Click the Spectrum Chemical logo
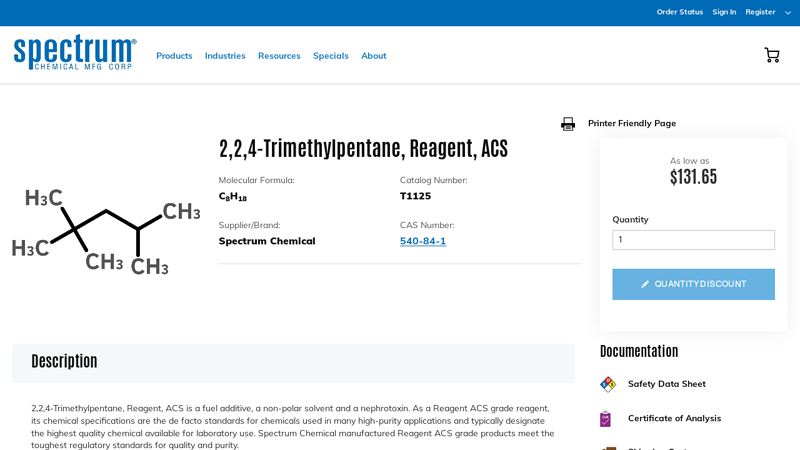This screenshot has height=450, width=800. (x=75, y=53)
